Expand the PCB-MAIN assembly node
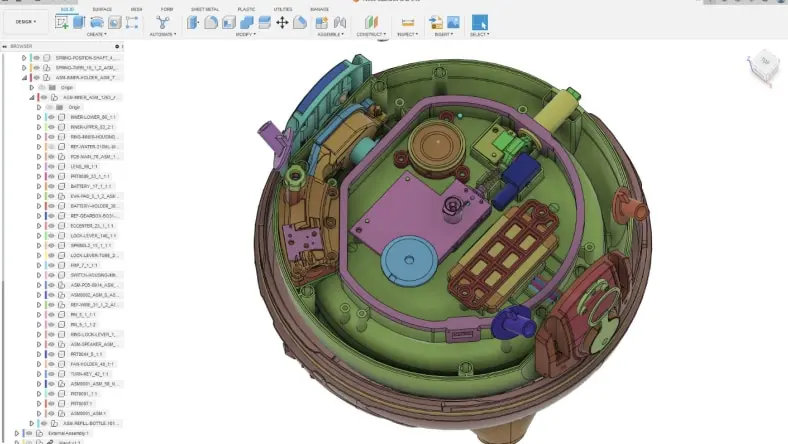This screenshot has height=444, width=788. click(x=39, y=157)
